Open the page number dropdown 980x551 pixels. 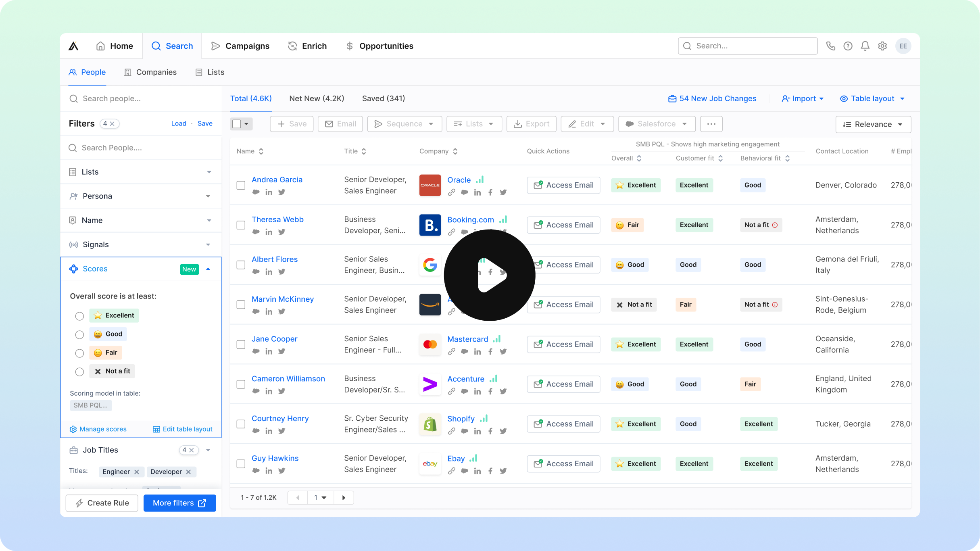coord(321,498)
